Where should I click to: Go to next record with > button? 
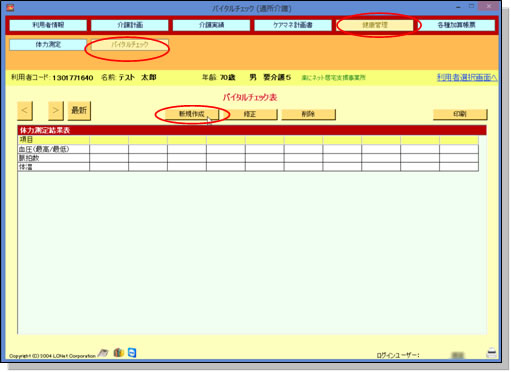tap(56, 111)
